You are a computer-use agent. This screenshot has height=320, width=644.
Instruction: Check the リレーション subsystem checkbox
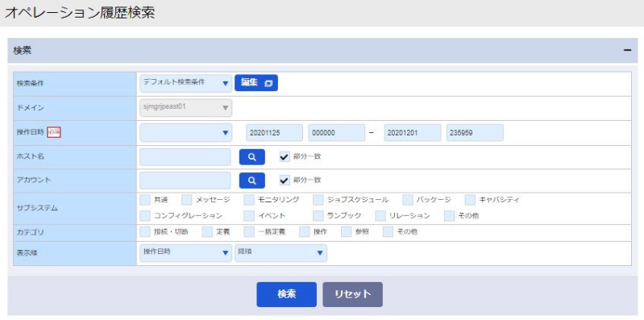tap(380, 216)
